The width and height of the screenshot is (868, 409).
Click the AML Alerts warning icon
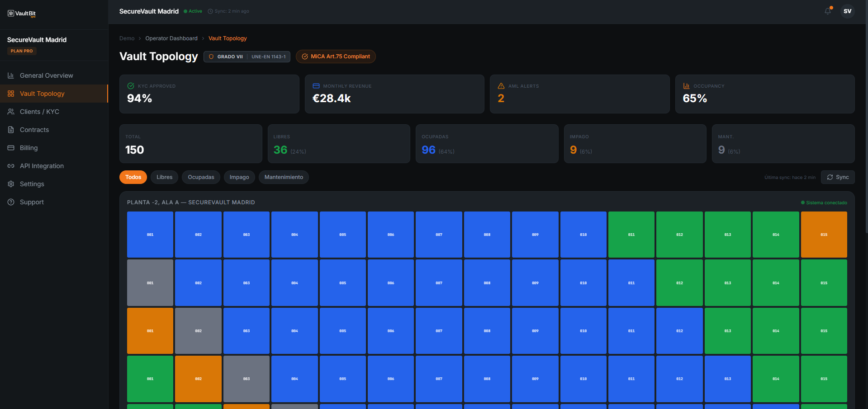[x=501, y=85]
